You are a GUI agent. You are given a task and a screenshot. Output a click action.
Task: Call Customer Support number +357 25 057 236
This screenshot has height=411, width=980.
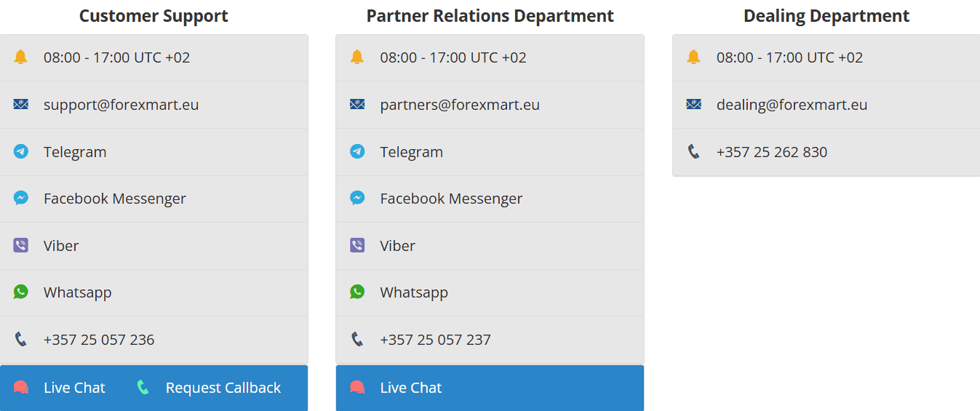tap(99, 340)
